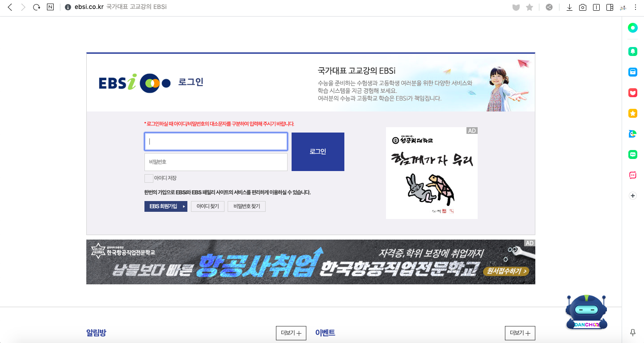Click the AD label on the 성공회대학교 ad

472,131
